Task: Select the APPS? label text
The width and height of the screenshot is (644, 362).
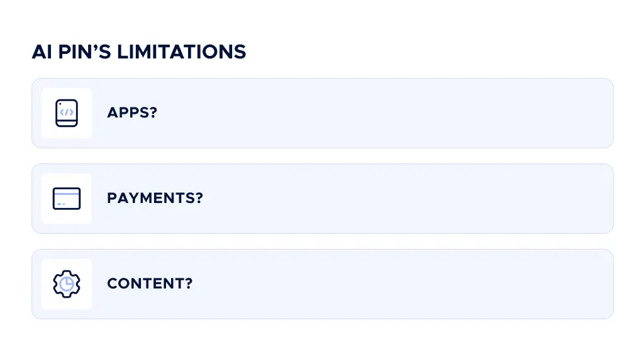Action: coord(132,113)
